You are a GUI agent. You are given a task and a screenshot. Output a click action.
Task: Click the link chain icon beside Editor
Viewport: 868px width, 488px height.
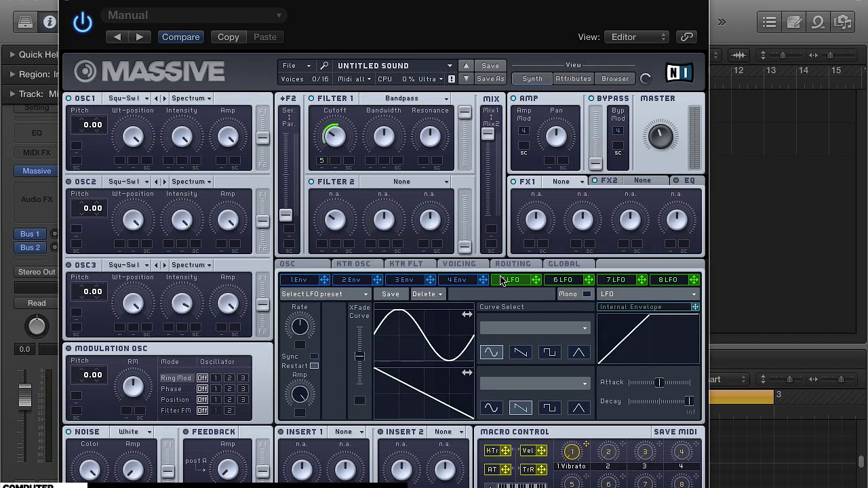[687, 37]
